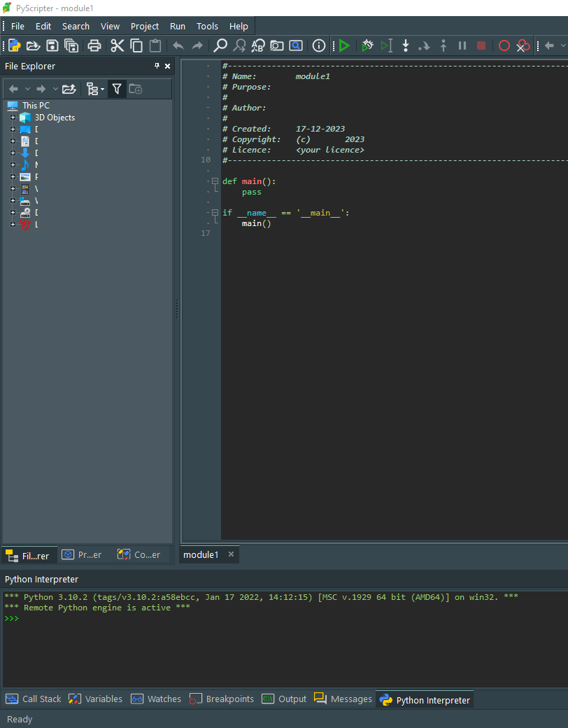
Task: Toggle the File Explorer filter button
Action: point(117,89)
